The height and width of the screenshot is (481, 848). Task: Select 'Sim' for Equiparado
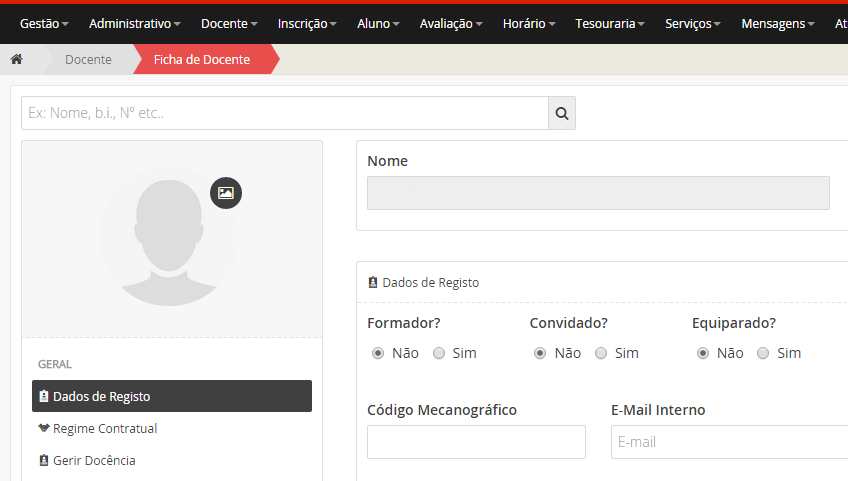point(763,353)
